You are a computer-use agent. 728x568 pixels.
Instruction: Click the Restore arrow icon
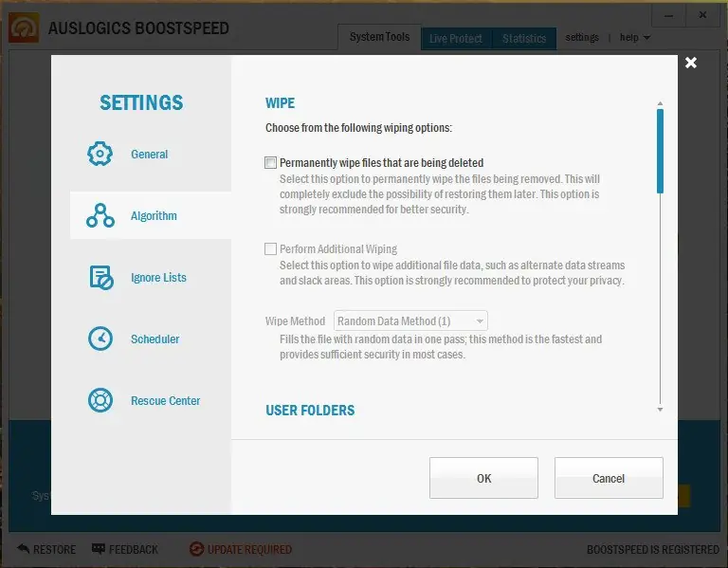pos(23,548)
